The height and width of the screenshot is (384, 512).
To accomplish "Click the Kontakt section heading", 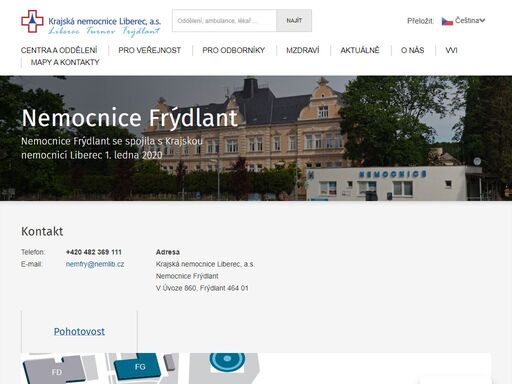I will click(x=42, y=231).
